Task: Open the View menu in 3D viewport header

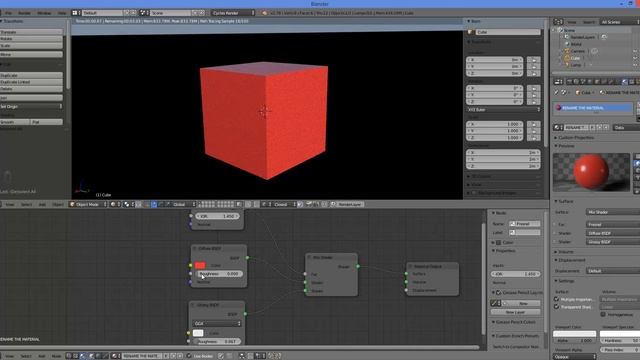Action: (x=9, y=204)
